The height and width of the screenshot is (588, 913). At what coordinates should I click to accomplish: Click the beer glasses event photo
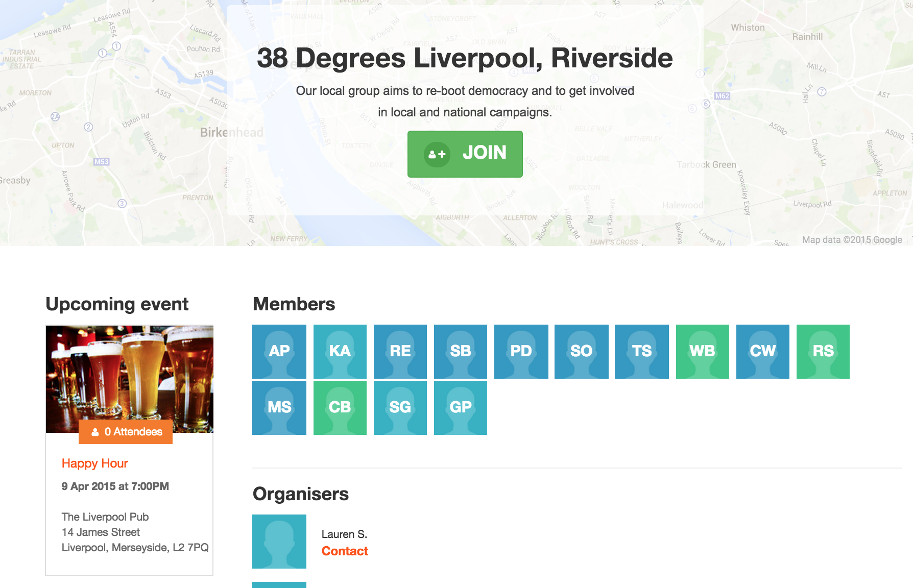130,379
